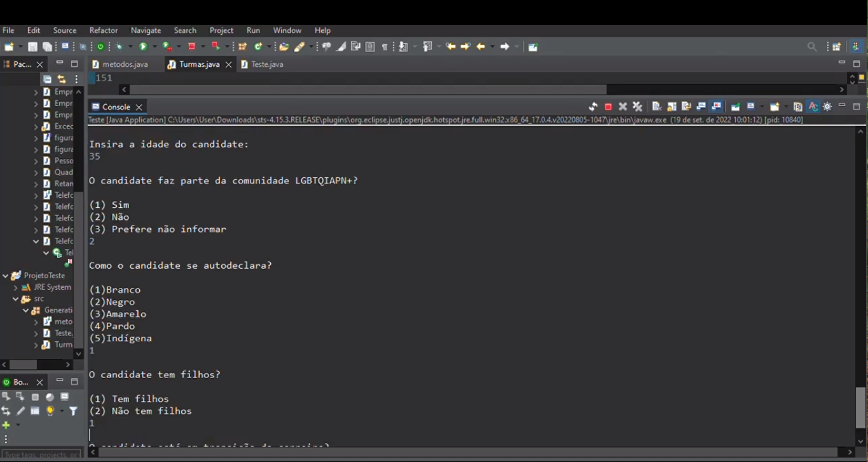Screen dimensions: 868x462
Task: Open the Package Explorer view menu
Action: tap(76, 78)
